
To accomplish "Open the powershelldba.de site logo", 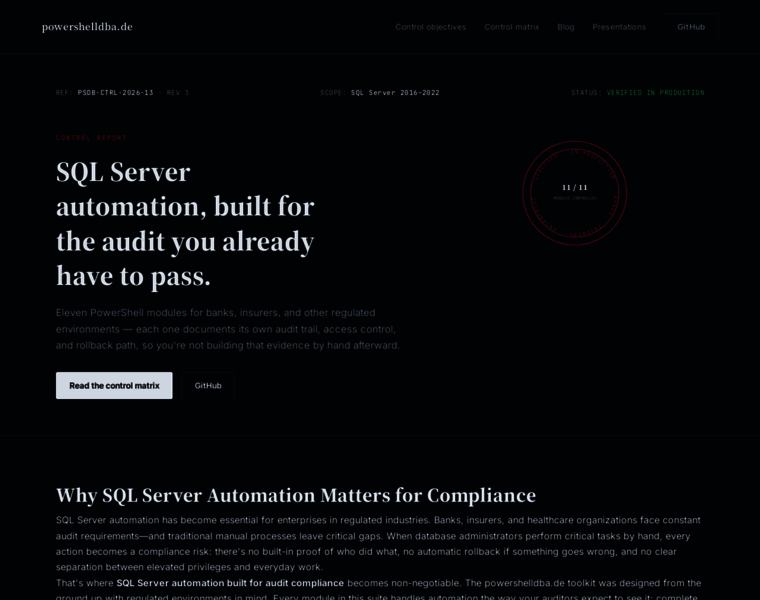I will click(x=87, y=27).
